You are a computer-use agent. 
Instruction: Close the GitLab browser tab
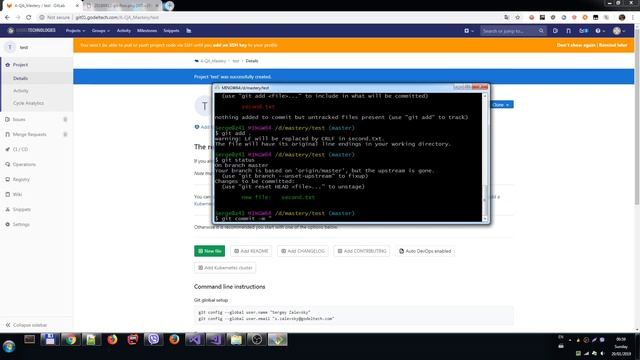coord(77,6)
